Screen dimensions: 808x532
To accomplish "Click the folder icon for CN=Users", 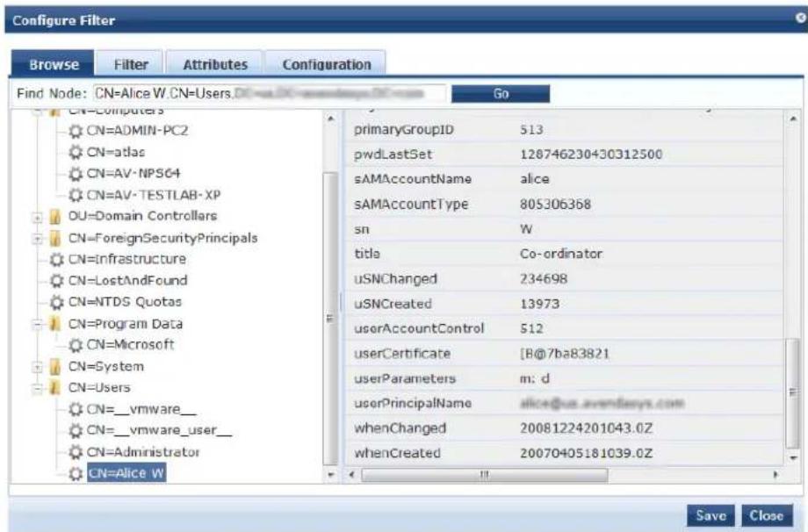I will tap(55, 388).
